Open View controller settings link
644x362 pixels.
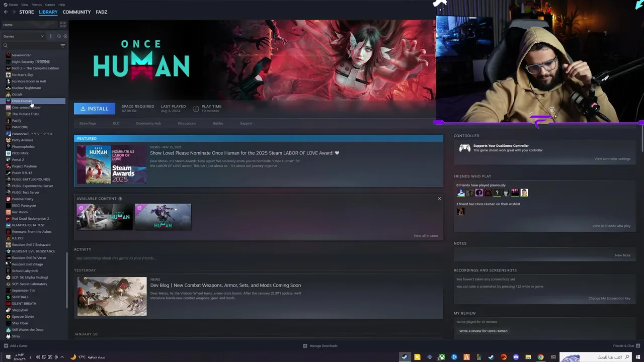(x=612, y=159)
